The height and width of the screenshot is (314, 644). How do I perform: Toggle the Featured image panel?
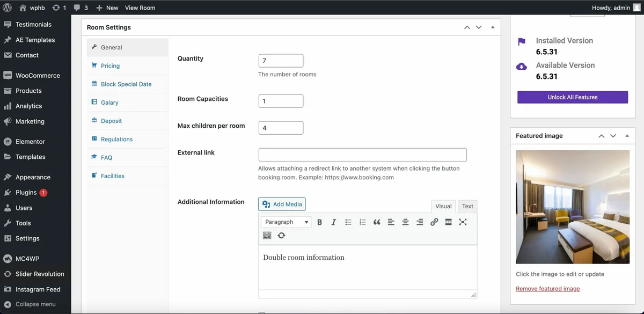(627, 136)
